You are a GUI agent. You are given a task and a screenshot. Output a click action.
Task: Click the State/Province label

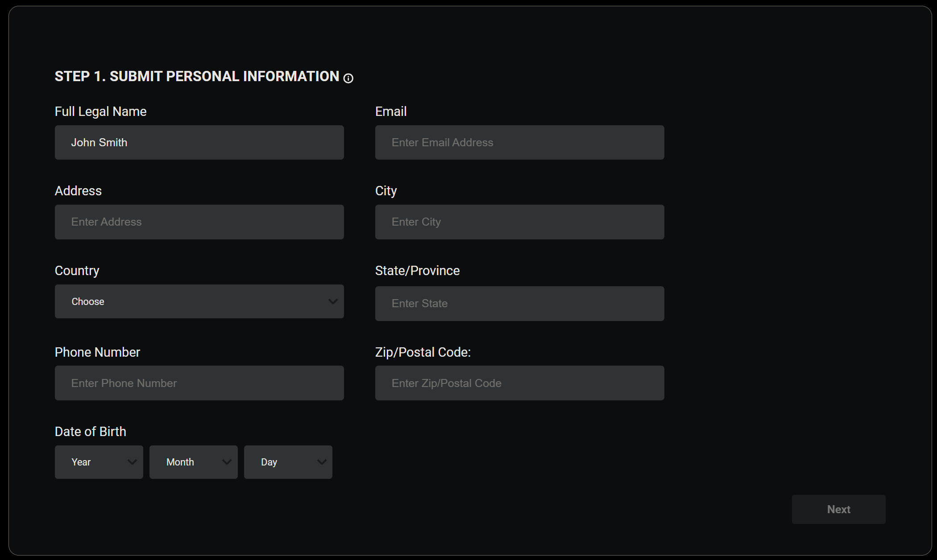click(x=417, y=271)
